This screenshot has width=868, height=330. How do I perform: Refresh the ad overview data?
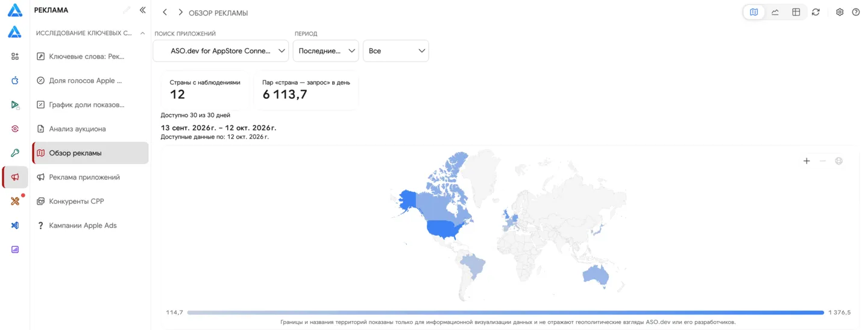(816, 12)
